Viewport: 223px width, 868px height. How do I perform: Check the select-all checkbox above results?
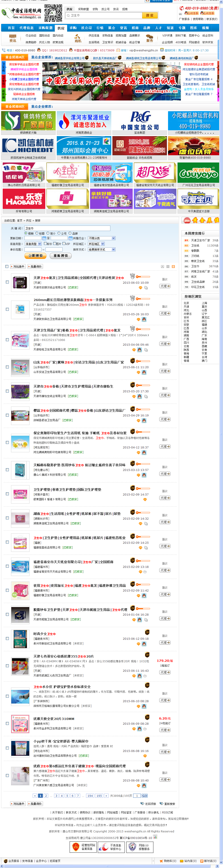click(x=7, y=267)
